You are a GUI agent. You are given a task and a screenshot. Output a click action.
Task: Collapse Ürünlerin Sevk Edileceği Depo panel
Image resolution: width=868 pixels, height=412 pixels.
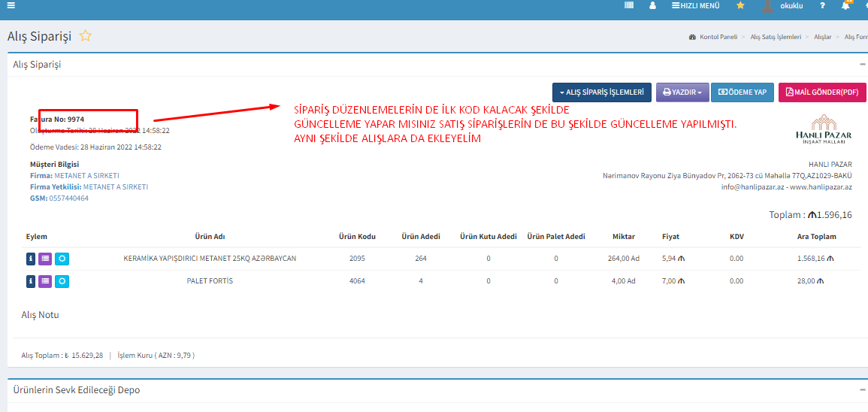point(862,390)
